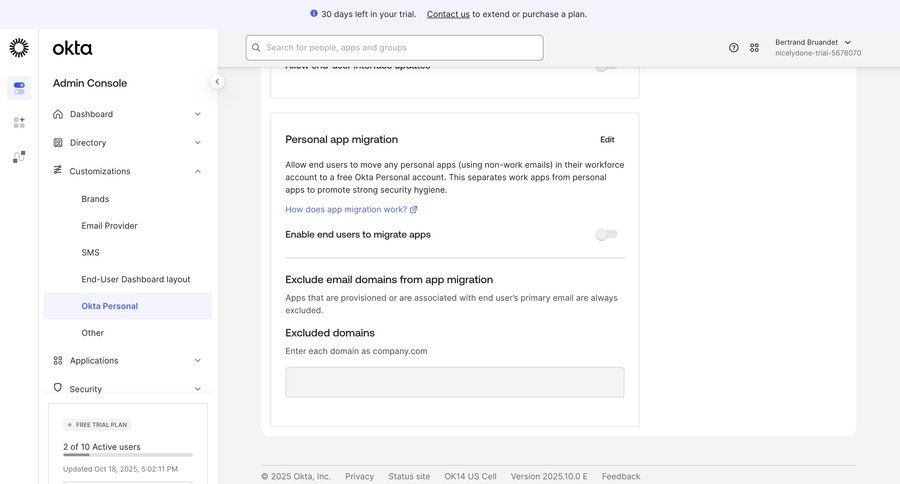Viewport: 900px width, 484px height.
Task: Click the © 2025 Okta, Inc. text
Action: pos(296,476)
